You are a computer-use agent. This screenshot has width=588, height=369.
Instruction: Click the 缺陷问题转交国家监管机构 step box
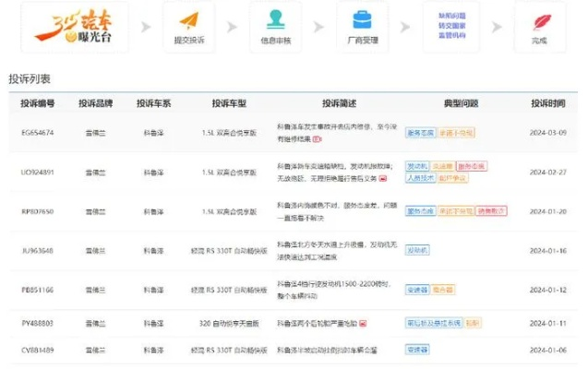[451, 26]
